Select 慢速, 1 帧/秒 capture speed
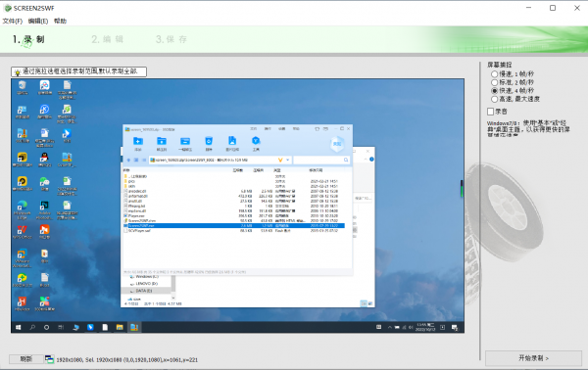The image size is (588, 370). [513, 74]
